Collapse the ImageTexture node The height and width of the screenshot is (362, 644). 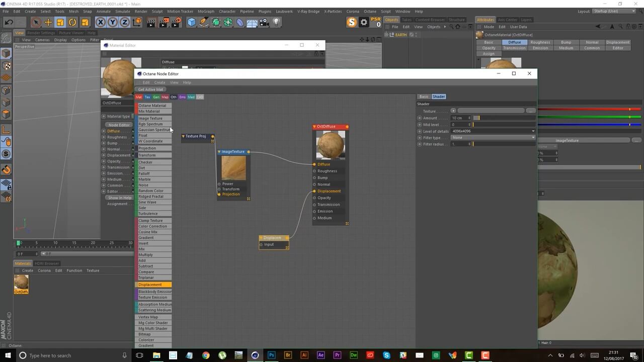(x=219, y=152)
